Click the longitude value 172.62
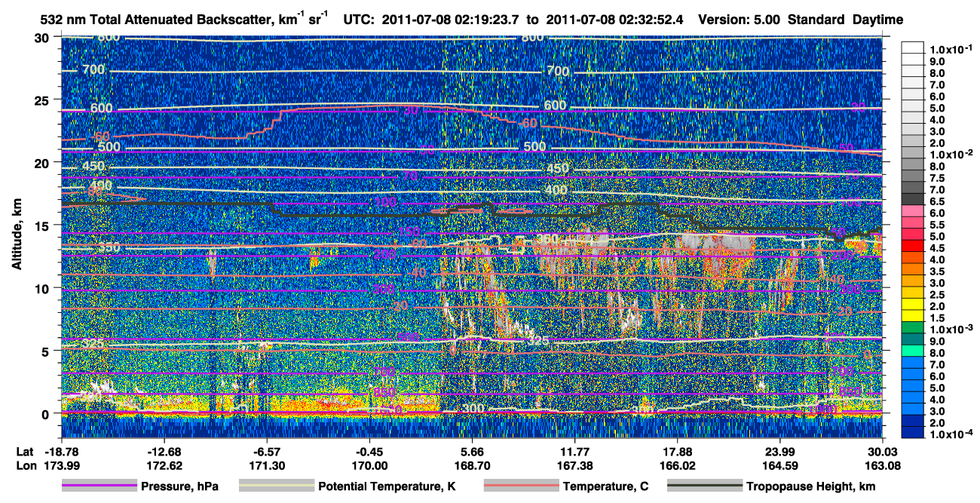 164,465
